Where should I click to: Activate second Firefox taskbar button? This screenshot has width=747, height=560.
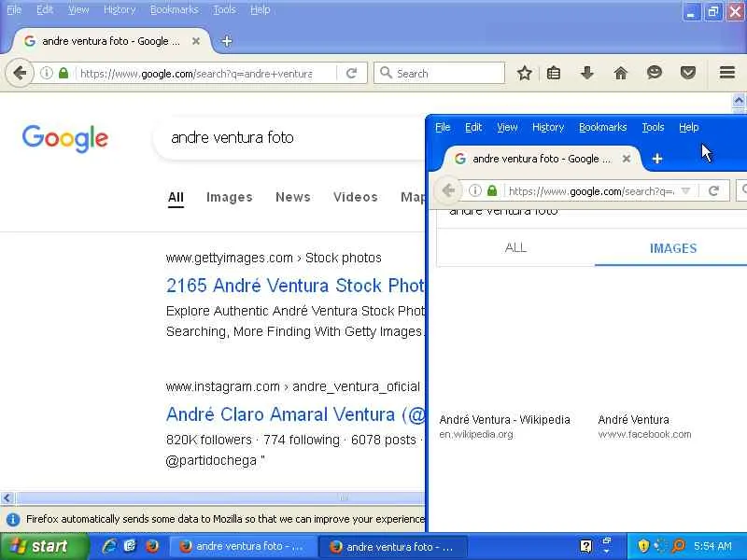pos(393,547)
